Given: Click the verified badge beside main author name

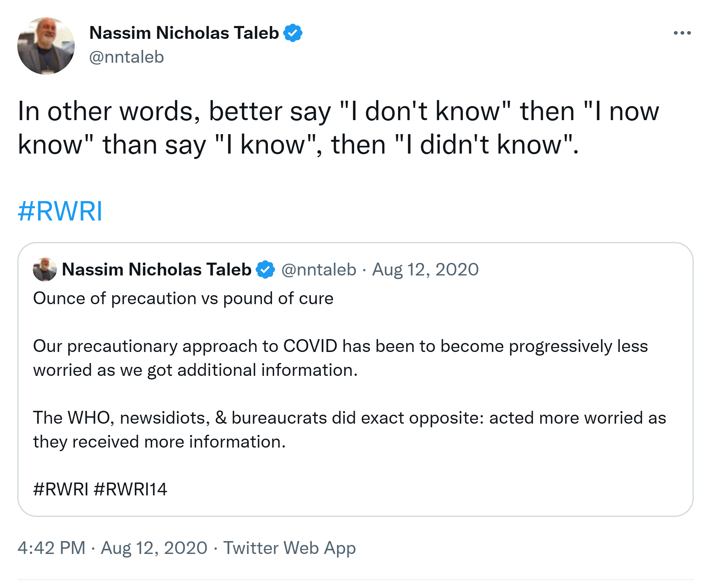Looking at the screenshot, I should [292, 33].
